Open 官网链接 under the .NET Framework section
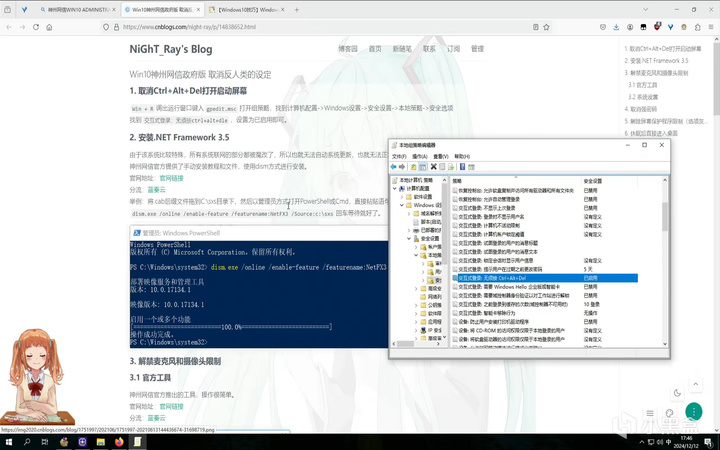Viewport: 720px width, 450px height. pos(171,178)
